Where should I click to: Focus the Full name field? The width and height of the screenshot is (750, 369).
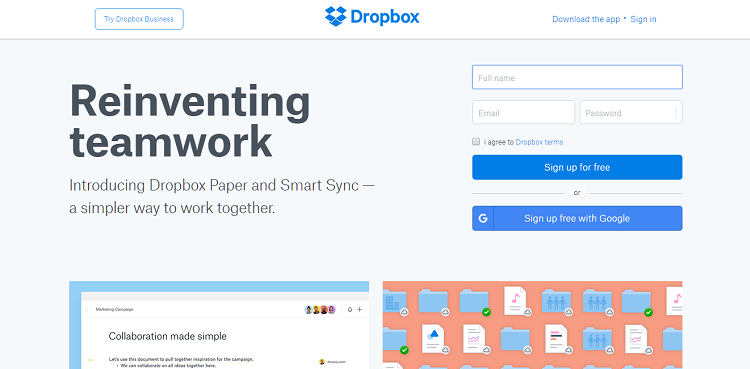click(577, 78)
